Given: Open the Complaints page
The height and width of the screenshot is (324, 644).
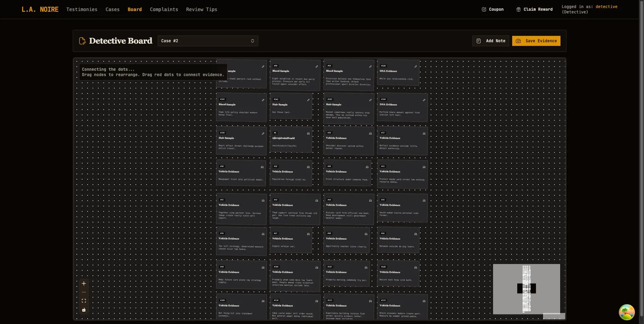Looking at the screenshot, I should 164,9.
